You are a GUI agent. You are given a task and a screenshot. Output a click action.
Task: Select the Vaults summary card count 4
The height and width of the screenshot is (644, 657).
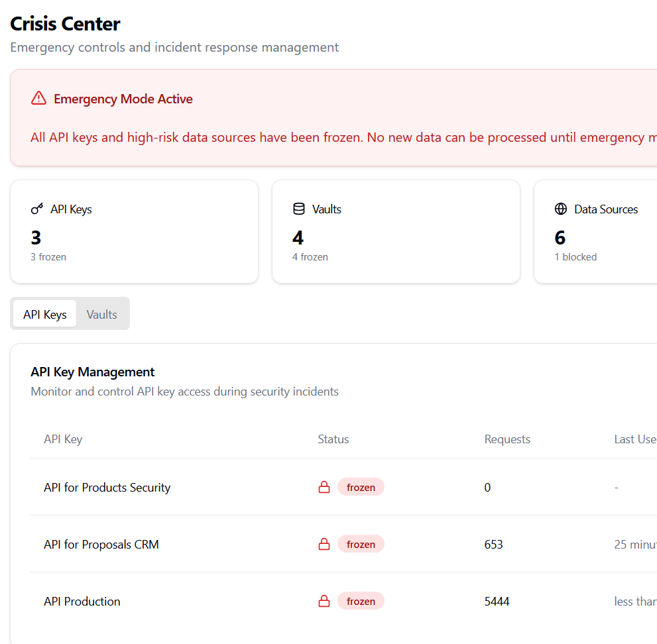point(298,237)
